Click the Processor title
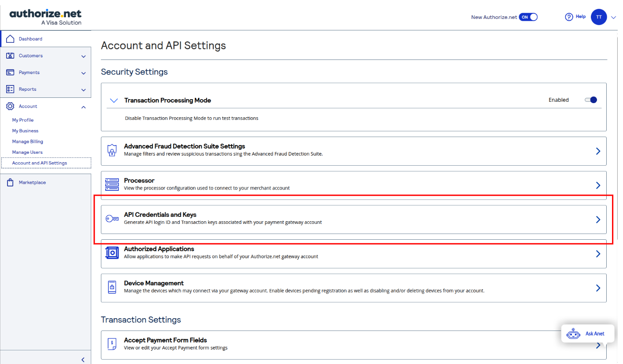 tap(139, 180)
